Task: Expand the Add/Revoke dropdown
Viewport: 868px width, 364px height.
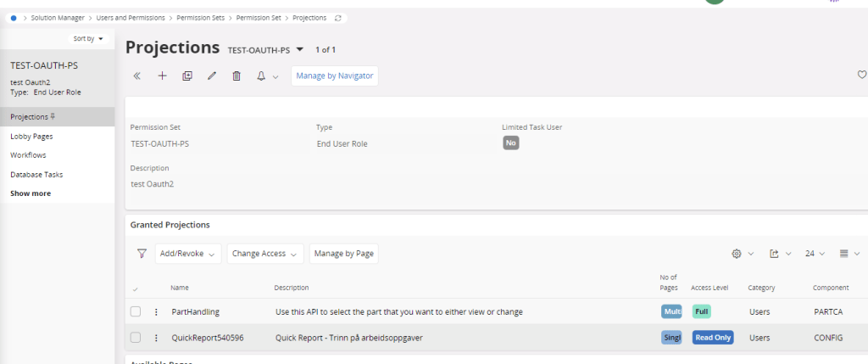Action: point(188,254)
